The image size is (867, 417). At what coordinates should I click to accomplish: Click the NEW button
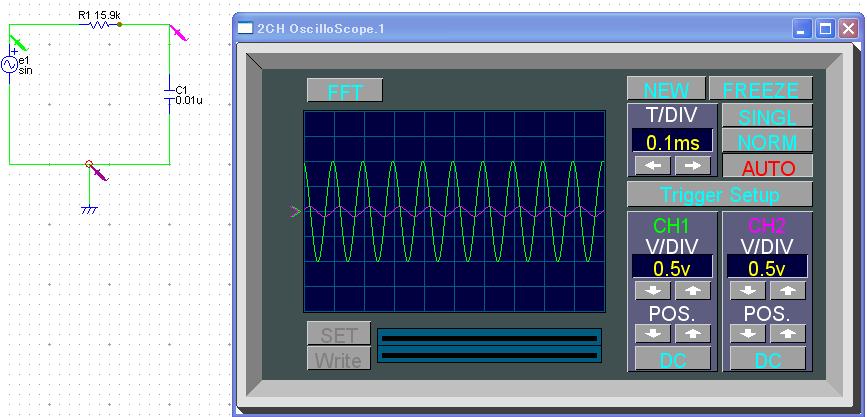coord(666,88)
